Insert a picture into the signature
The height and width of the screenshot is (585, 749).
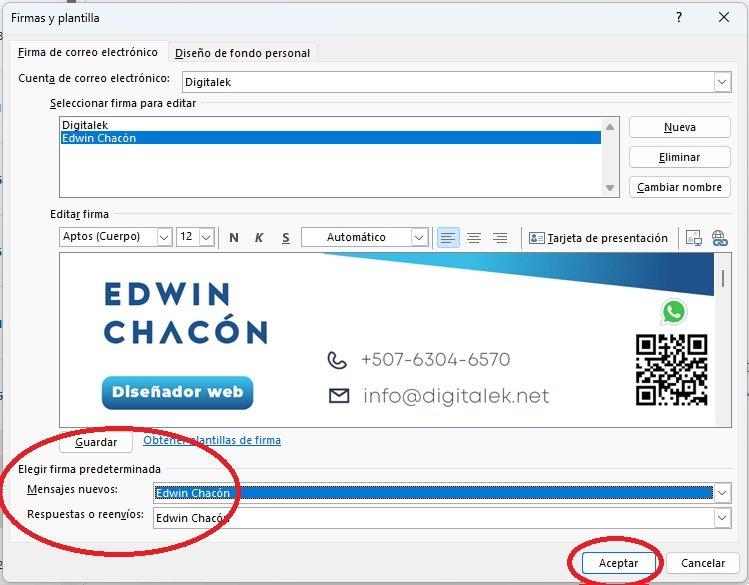click(694, 237)
